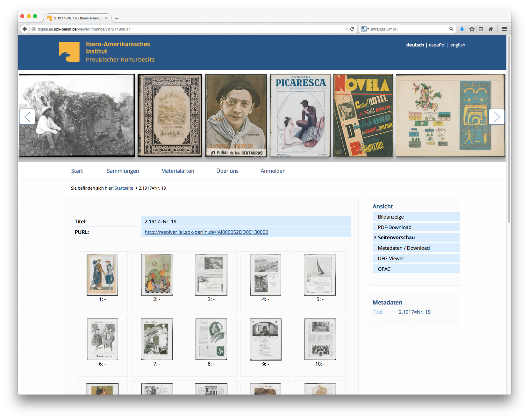Open the Materialarten menu item
This screenshot has height=420, width=529.
(178, 171)
